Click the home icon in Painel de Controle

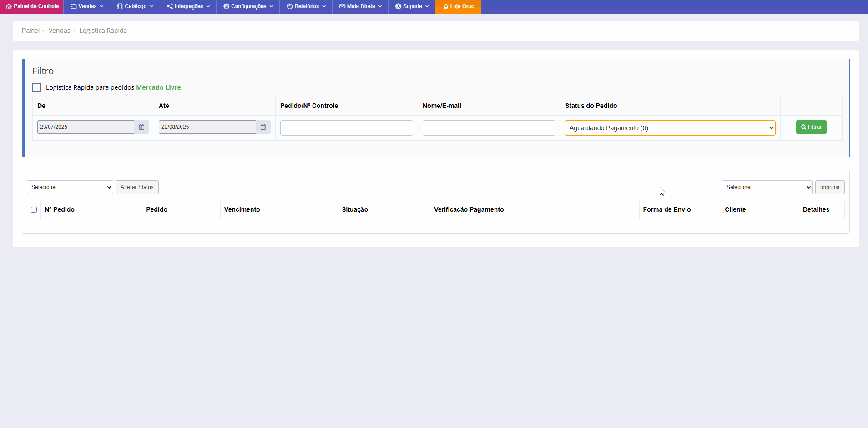pos(9,6)
